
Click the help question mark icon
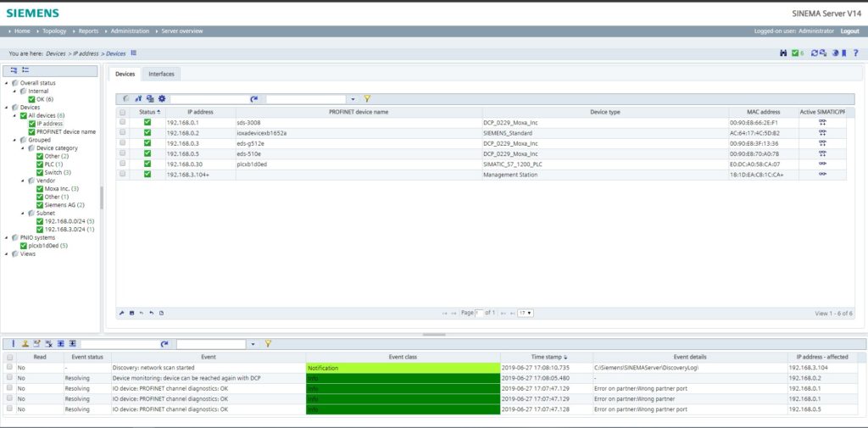pos(854,53)
